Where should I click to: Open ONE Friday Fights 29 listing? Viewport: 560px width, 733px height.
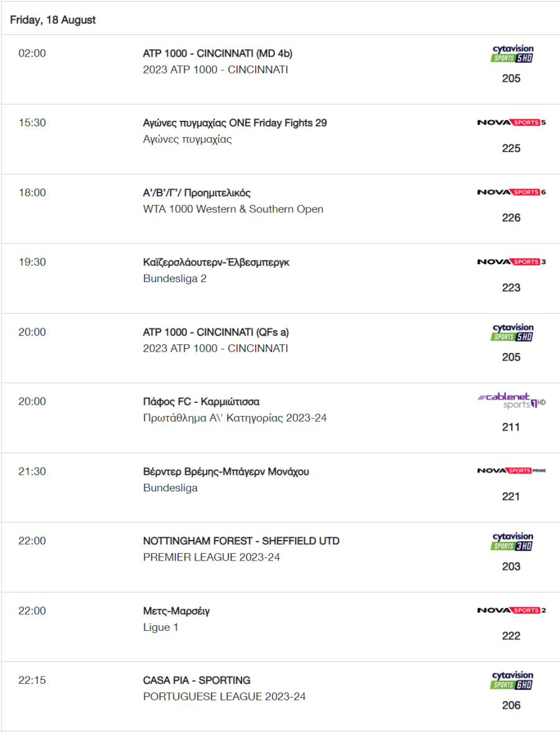235,123
